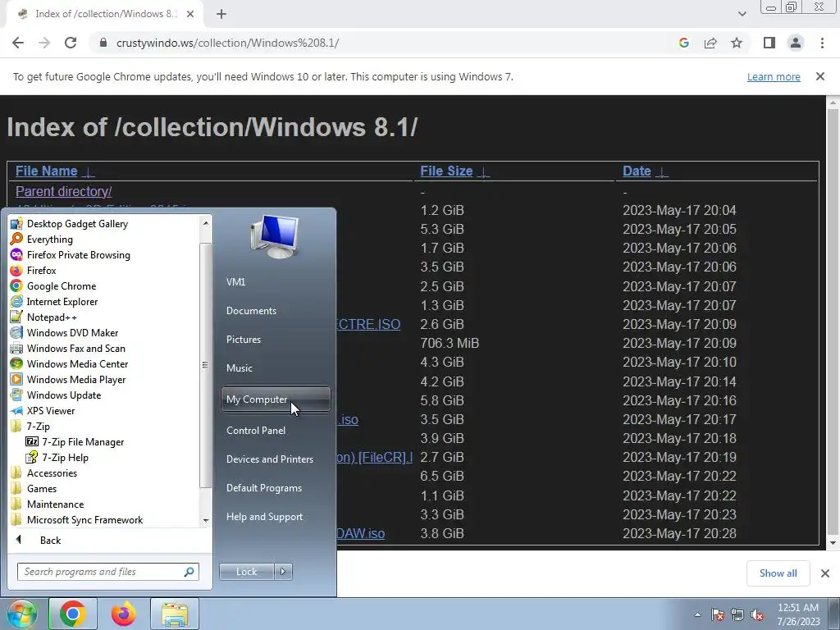This screenshot has width=840, height=630.
Task: Open the VM1 user folder
Action: pyautogui.click(x=235, y=282)
